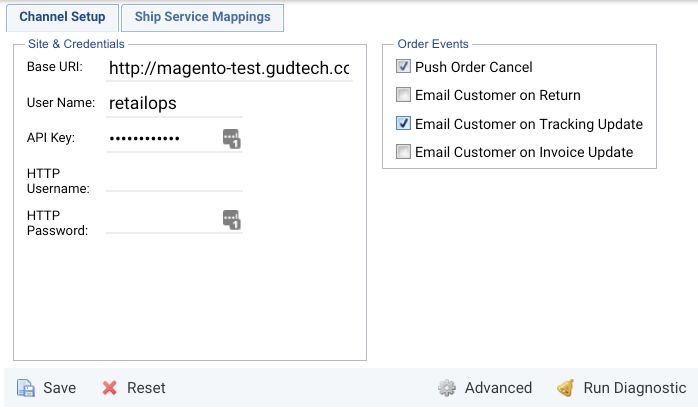This screenshot has height=412, width=698.
Task: Uncheck the Push Order Cancel checkbox
Action: 403,66
